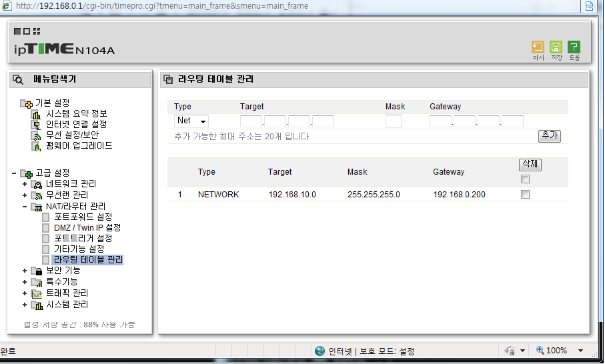The image size is (605, 364).
Task: Click the 삭제 delete button
Action: [x=530, y=164]
